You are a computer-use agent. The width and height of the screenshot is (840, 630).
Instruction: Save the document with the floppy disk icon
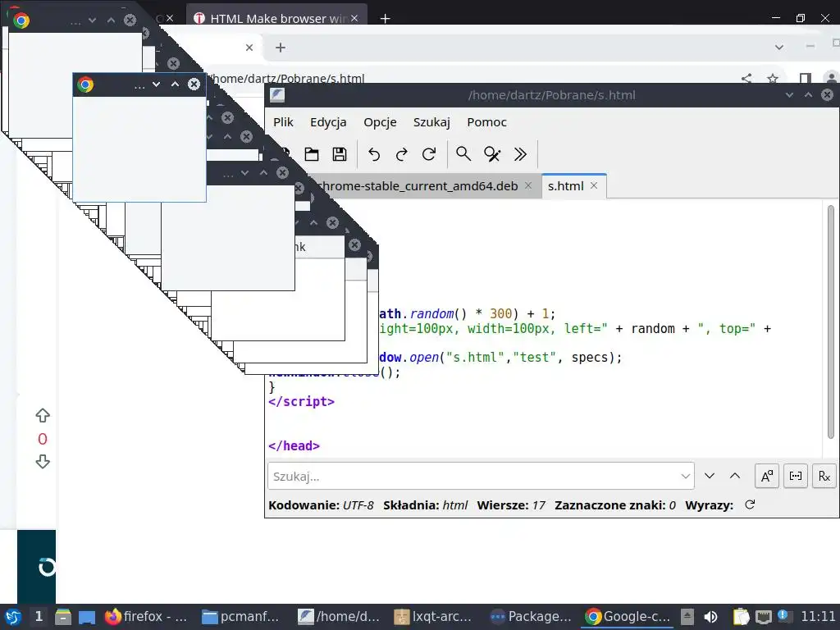tap(340, 154)
